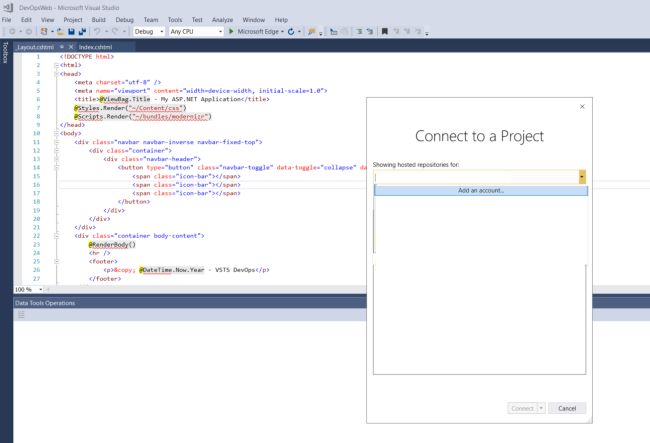Choose Add an account option
The image size is (650, 443).
[x=480, y=190]
